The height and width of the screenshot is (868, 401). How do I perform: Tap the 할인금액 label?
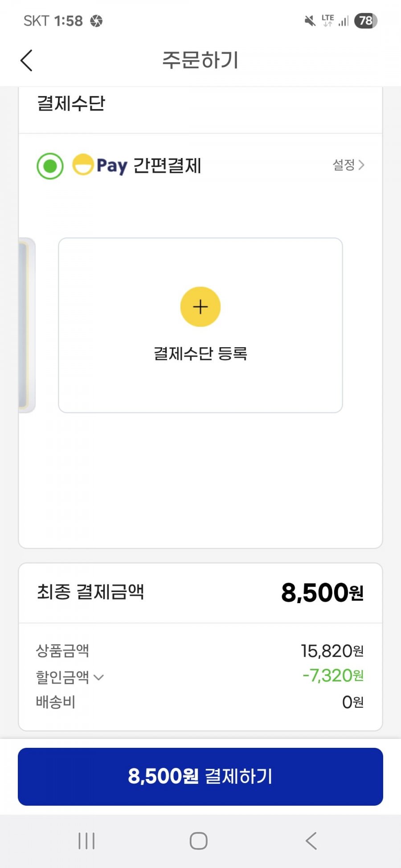(x=62, y=677)
